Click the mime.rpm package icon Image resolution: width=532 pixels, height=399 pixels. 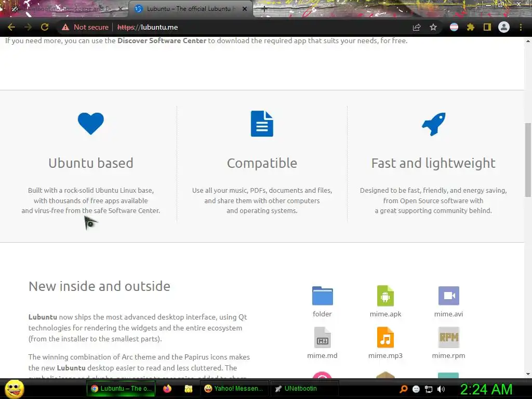[x=448, y=338]
